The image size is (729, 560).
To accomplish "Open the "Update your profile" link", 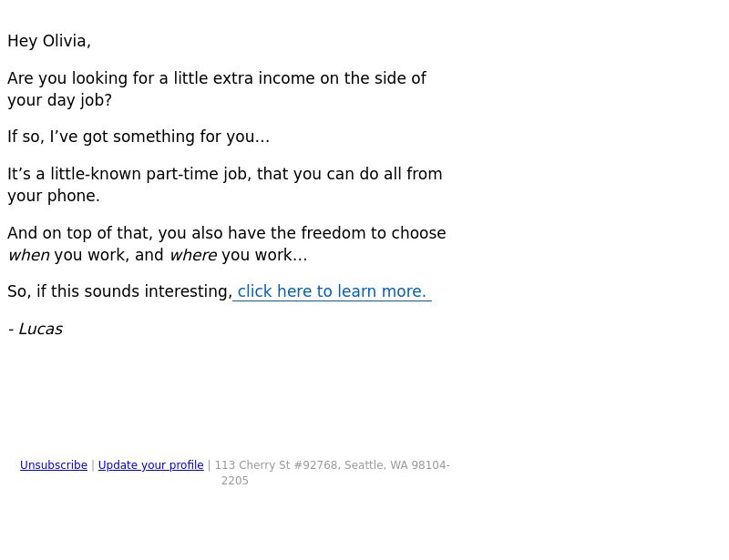I will [x=150, y=465].
